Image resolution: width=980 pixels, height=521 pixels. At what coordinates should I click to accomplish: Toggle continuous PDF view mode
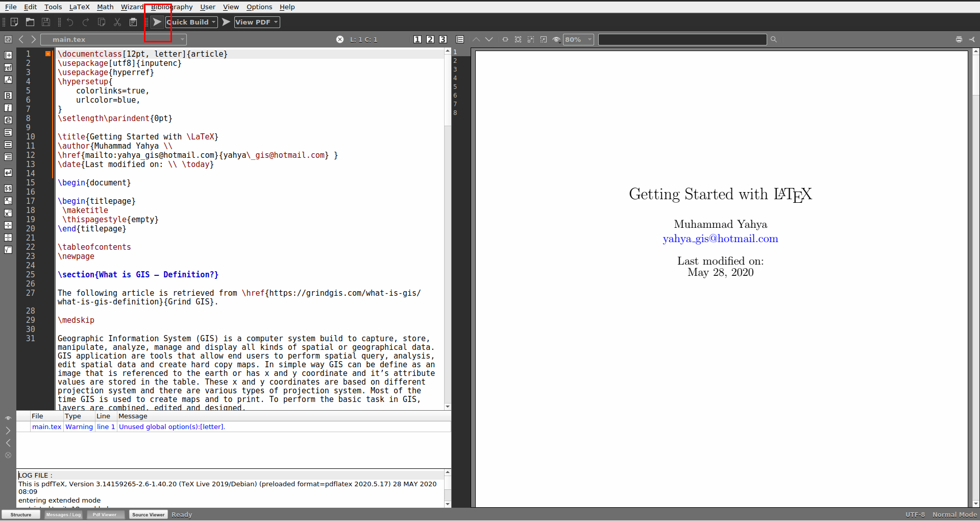460,39
